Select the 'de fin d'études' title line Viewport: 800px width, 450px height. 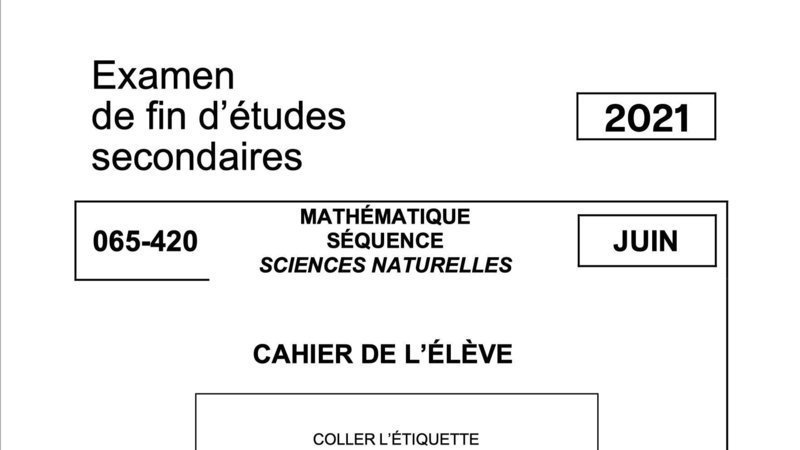(218, 116)
